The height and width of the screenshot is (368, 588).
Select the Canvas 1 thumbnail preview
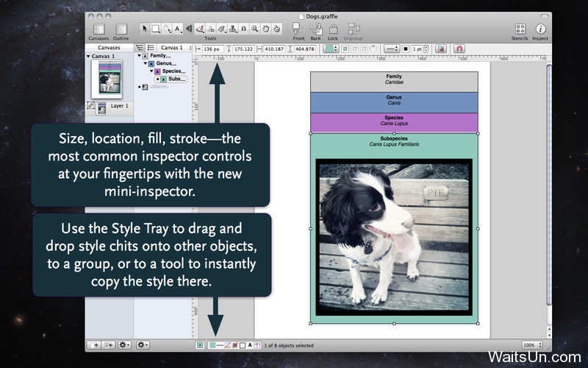click(107, 79)
